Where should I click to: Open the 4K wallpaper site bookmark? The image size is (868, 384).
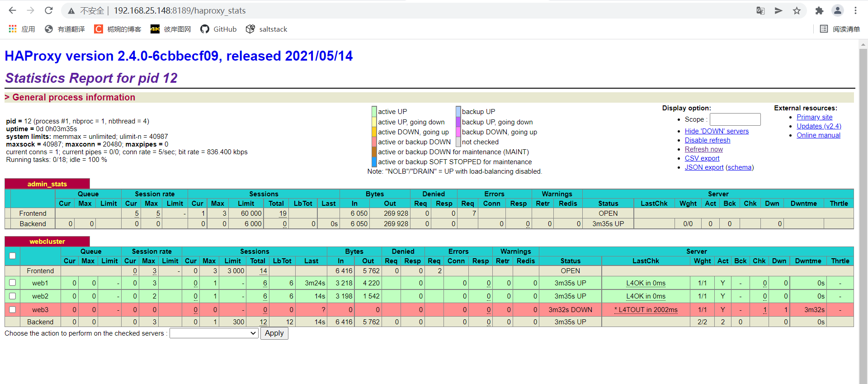tap(170, 29)
